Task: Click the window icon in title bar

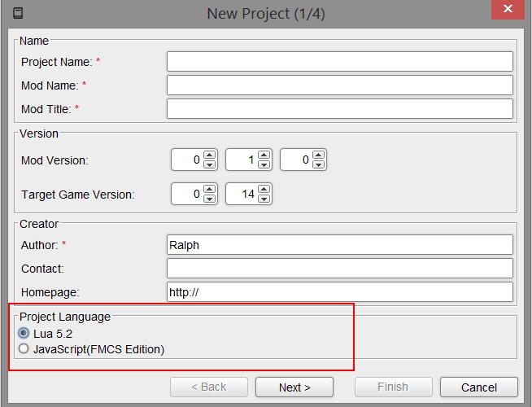Action: [x=18, y=13]
